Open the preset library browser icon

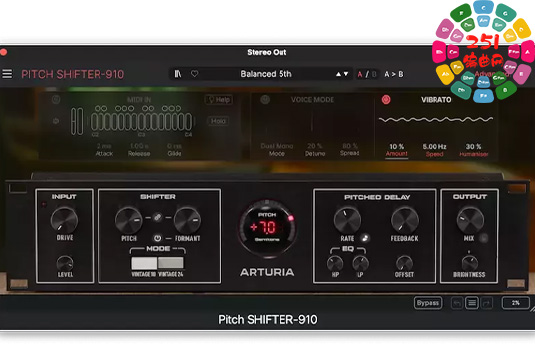pos(178,74)
